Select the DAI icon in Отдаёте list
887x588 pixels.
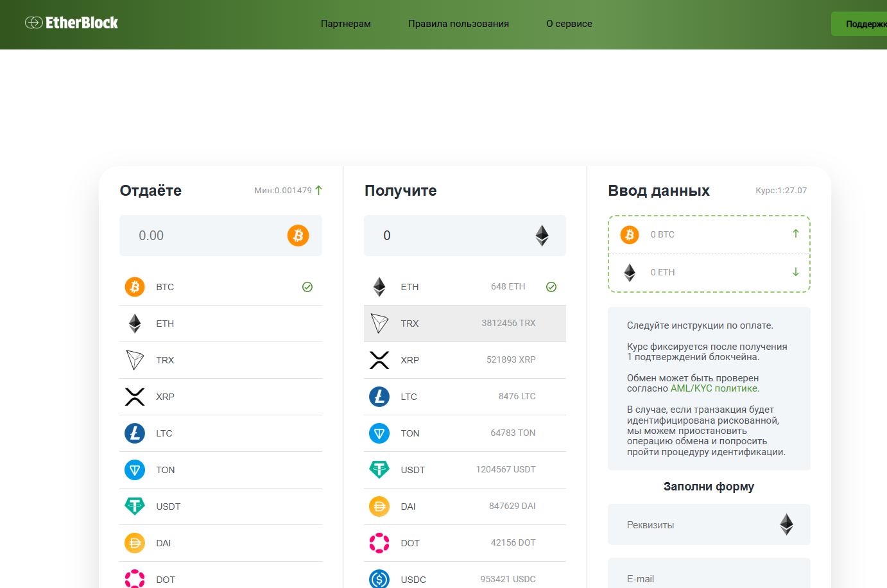click(x=135, y=543)
